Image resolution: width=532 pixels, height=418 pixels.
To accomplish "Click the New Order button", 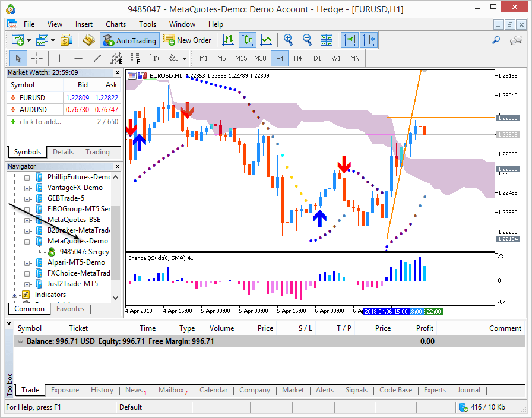I will tap(187, 40).
